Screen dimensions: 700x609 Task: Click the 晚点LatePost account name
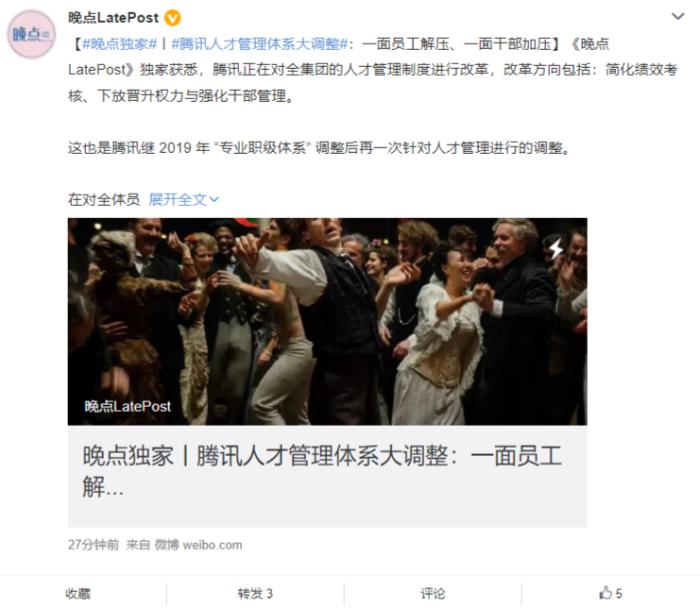(x=113, y=18)
